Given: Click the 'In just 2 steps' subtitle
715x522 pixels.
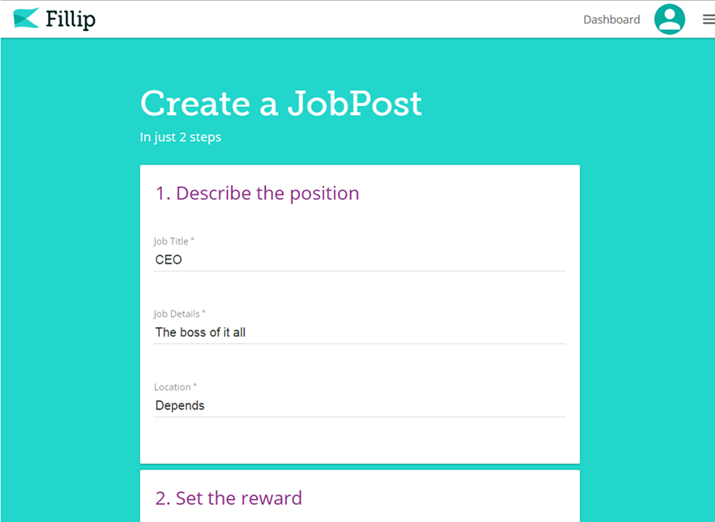Looking at the screenshot, I should pos(180,137).
